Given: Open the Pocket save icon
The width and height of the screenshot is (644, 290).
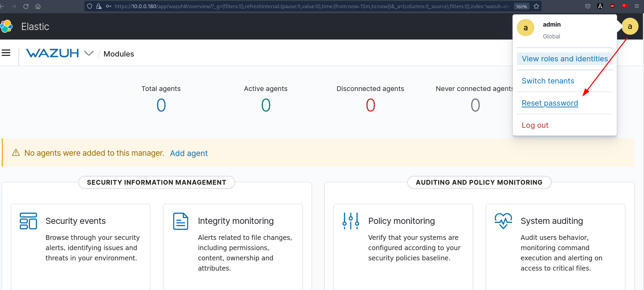Looking at the screenshot, I should (588, 6).
